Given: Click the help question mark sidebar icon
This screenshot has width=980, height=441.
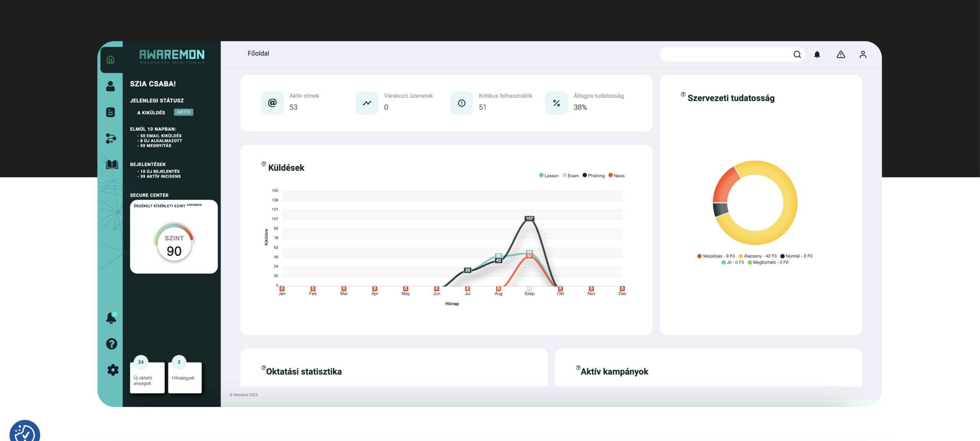Looking at the screenshot, I should [111, 344].
